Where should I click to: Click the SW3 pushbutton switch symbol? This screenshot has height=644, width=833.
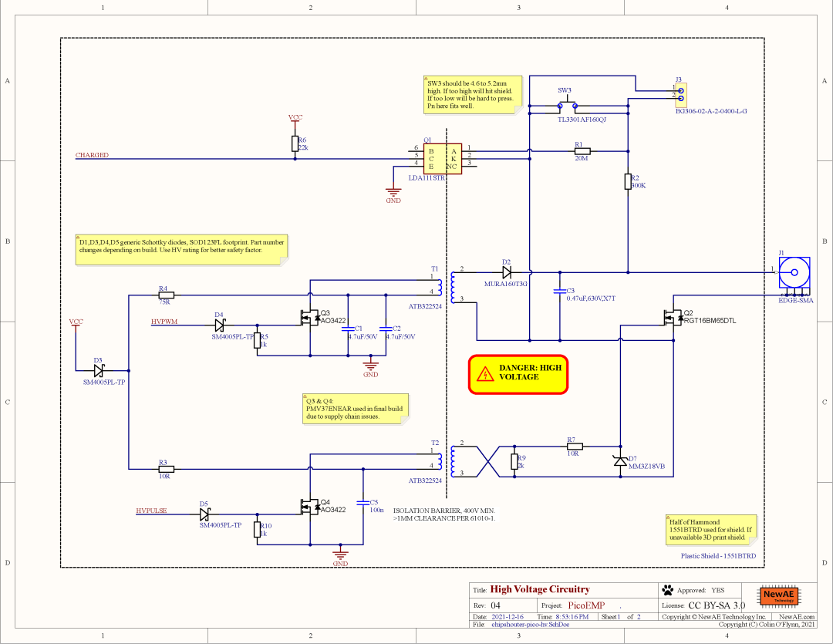(568, 106)
